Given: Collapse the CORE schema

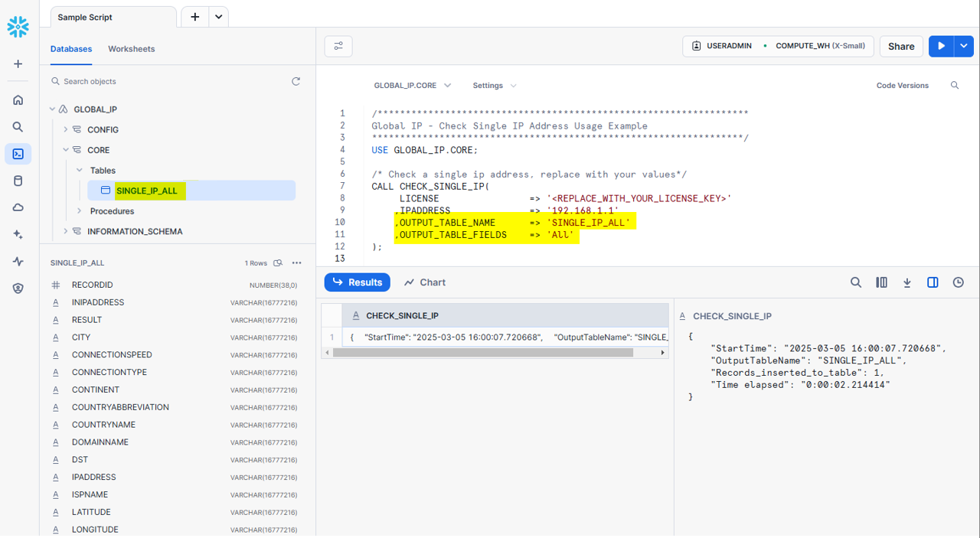Looking at the screenshot, I should pos(66,150).
